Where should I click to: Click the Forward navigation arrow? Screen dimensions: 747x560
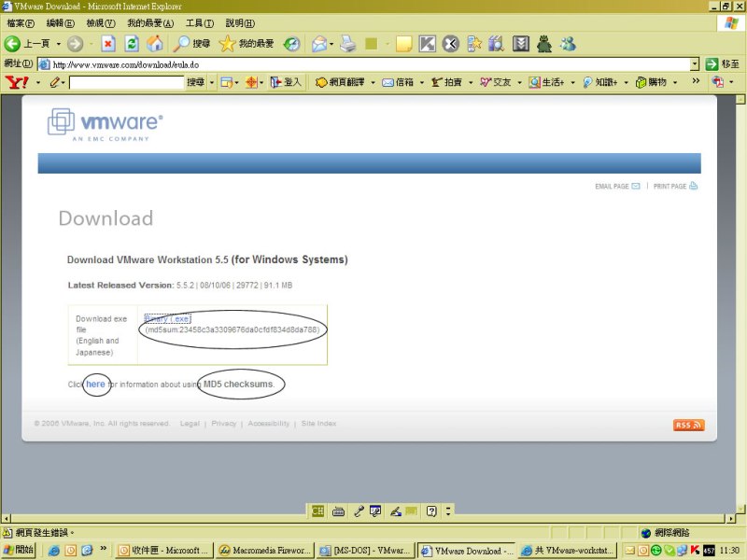75,44
